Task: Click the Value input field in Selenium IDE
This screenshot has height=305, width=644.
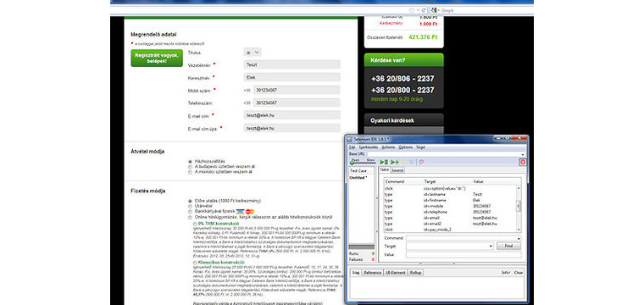Action: [464, 254]
